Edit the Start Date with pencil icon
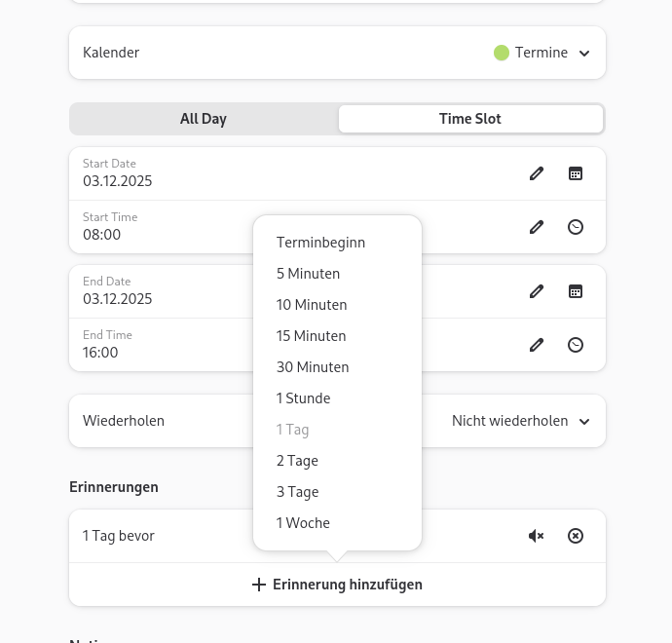Image resolution: width=672 pixels, height=643 pixels. [x=537, y=173]
